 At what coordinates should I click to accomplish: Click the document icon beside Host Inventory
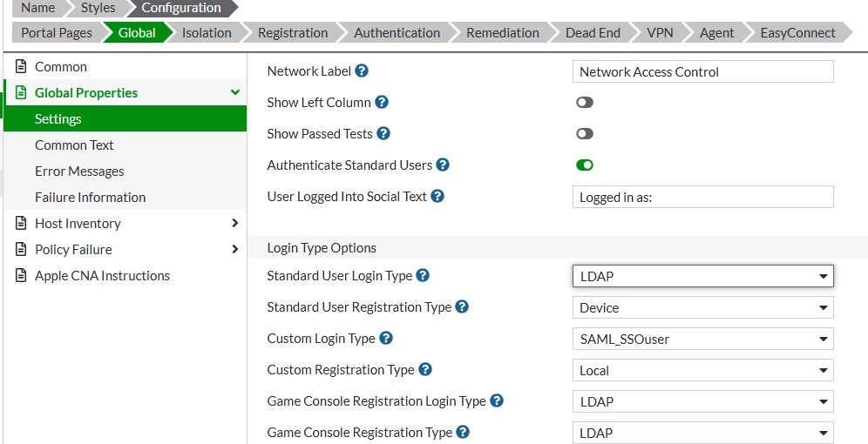(x=21, y=224)
